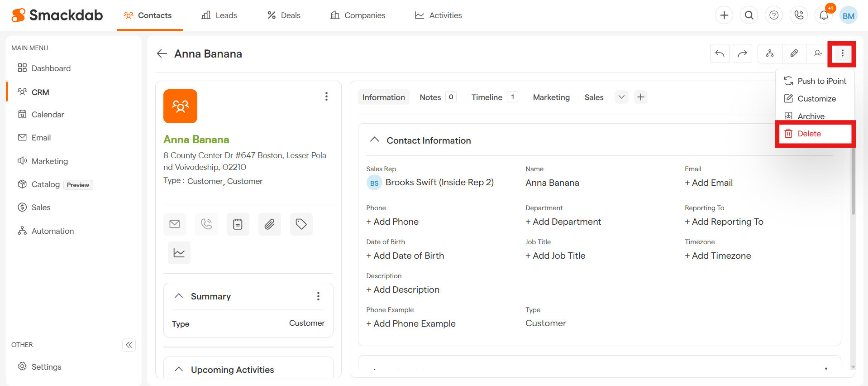
Task: Click the back arrow beside Anna Banana
Action: [x=162, y=54]
